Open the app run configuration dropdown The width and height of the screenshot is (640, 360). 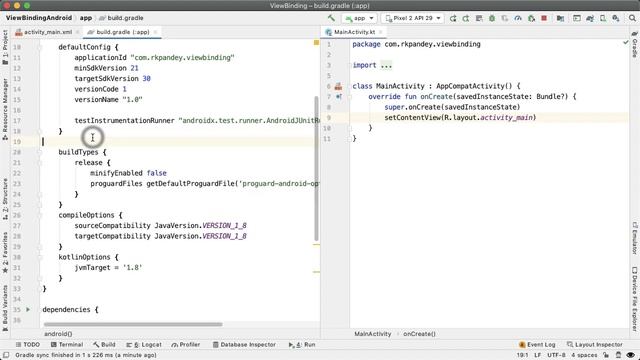359,18
